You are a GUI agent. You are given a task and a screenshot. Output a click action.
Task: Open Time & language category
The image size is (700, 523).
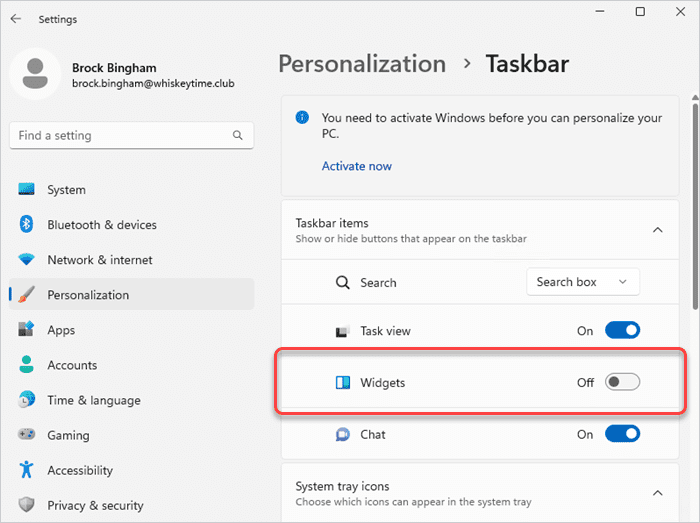[132, 400]
